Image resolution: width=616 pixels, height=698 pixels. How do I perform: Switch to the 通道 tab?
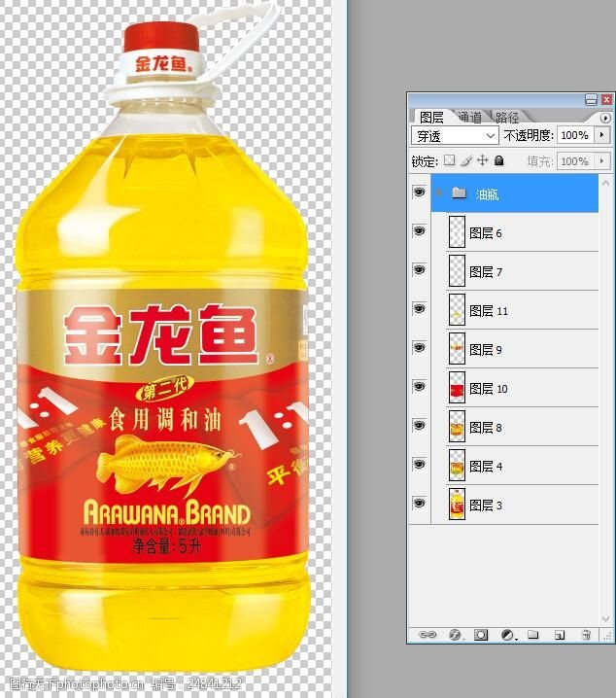(x=469, y=117)
